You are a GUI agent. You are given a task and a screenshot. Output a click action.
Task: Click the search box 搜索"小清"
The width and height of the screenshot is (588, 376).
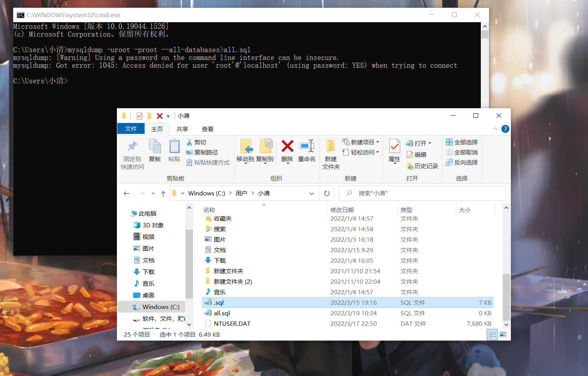(422, 193)
